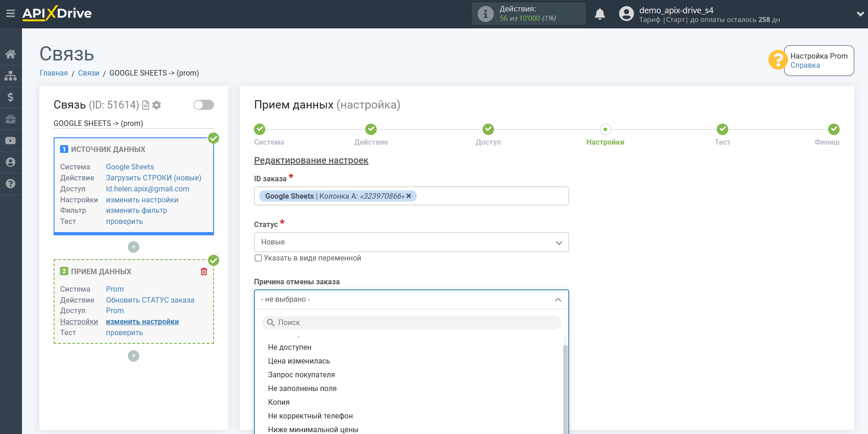Viewport: 868px width, 434px height.
Task: Select option Не заполнены поля
Action: coord(302,389)
